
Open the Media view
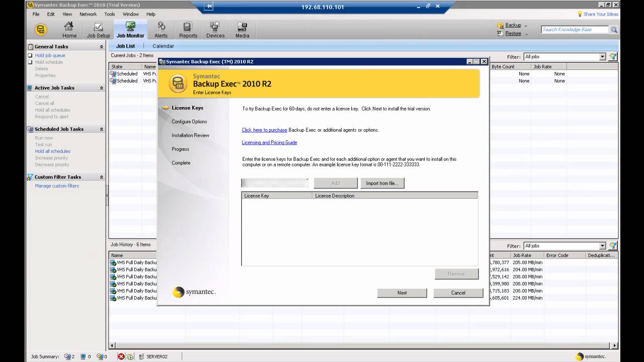point(242,30)
